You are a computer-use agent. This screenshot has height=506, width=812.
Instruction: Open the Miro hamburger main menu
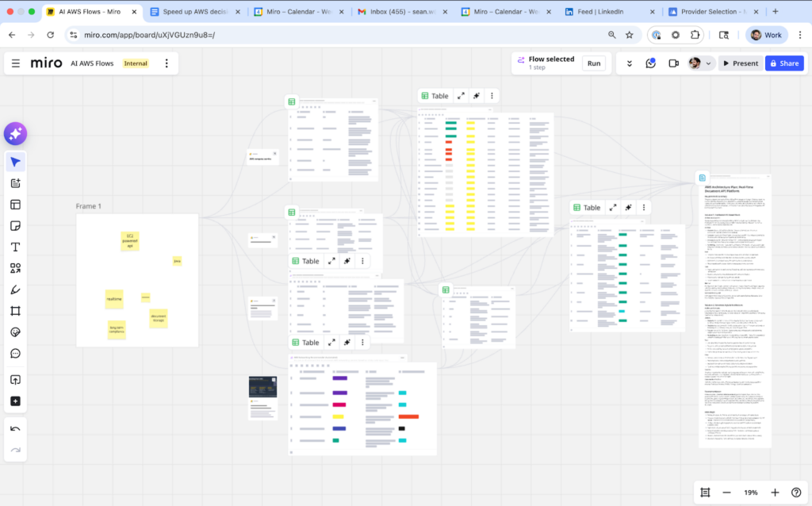pos(16,63)
